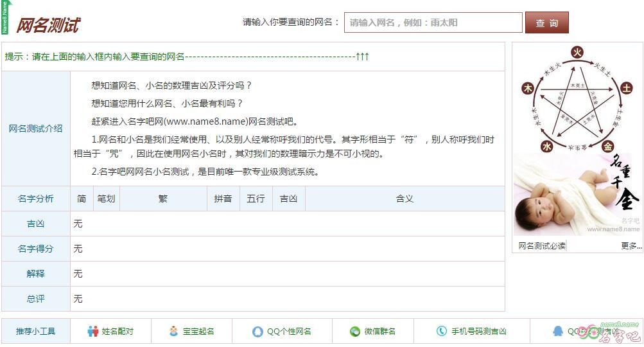The image size is (644, 347).
Task: Click the 水 element circle in diagram
Action: pos(546,146)
